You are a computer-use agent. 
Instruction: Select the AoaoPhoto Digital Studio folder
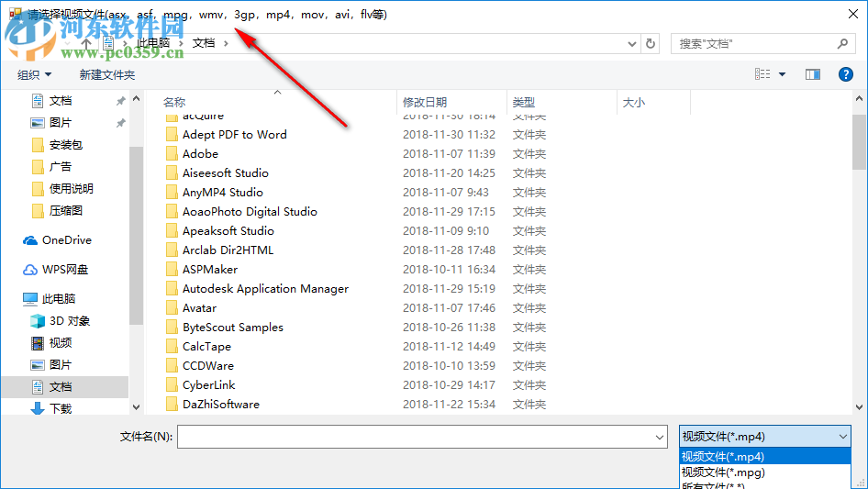[x=242, y=212]
